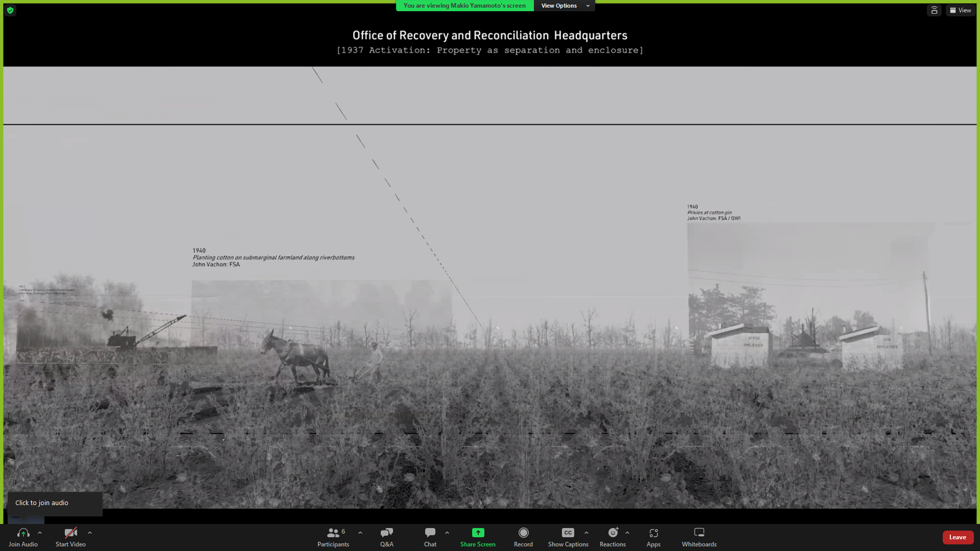Viewport: 980px width, 551px height.
Task: Expand video options arrow next to Start Video
Action: point(90,533)
